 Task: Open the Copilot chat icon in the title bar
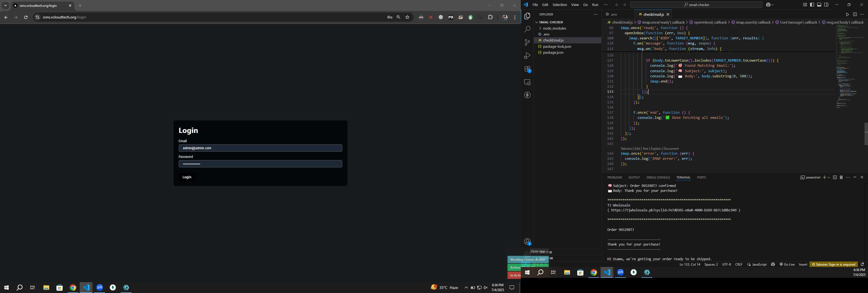point(769,5)
